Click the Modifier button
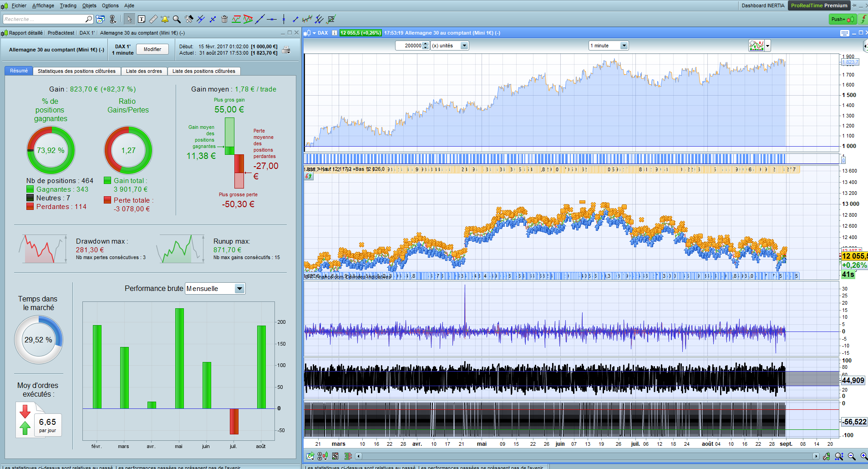This screenshot has width=868, height=469. 152,49
